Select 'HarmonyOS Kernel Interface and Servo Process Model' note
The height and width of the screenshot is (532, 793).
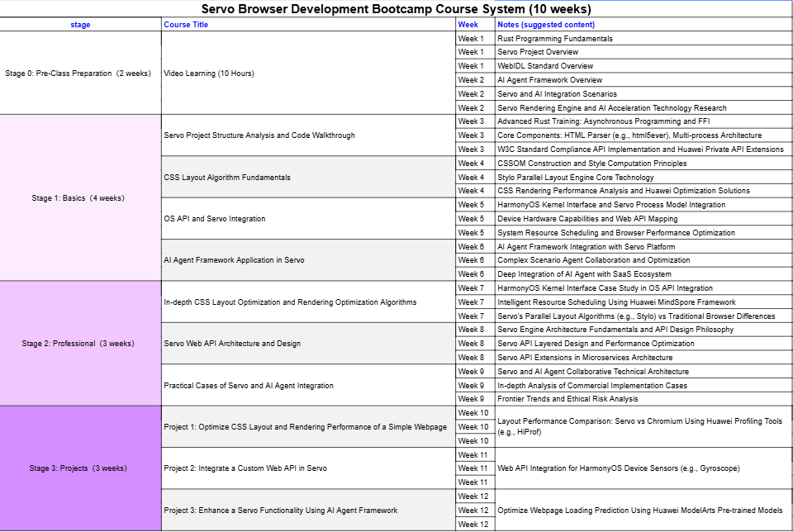[x=643, y=205]
